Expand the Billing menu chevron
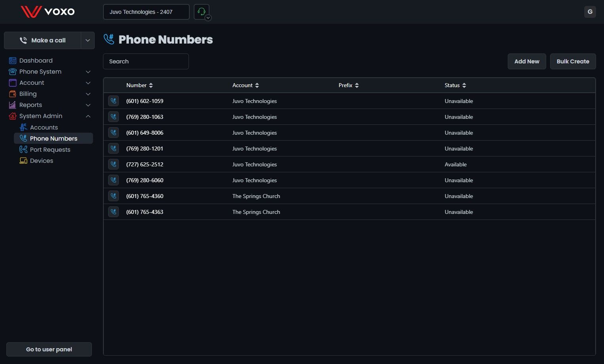The width and height of the screenshot is (604, 364). click(88, 94)
